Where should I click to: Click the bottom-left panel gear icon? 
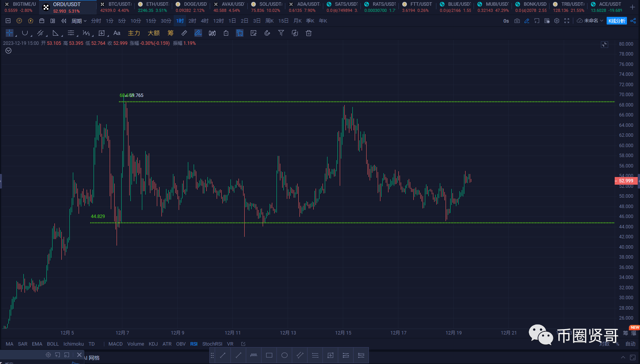click(48, 355)
